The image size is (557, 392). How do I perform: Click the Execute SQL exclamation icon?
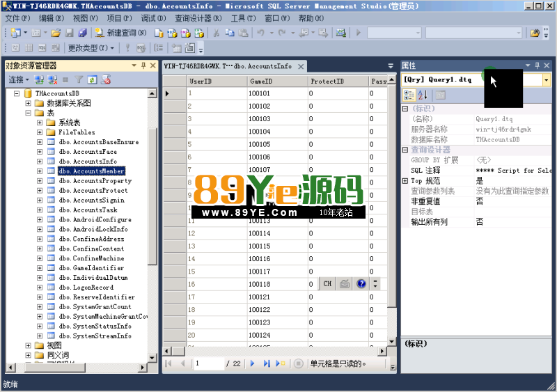(x=127, y=47)
